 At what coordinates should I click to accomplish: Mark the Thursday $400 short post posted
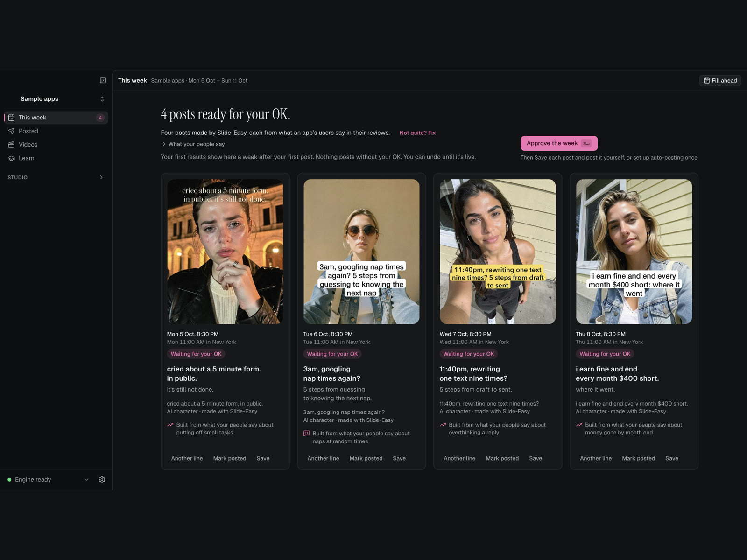coord(638,458)
